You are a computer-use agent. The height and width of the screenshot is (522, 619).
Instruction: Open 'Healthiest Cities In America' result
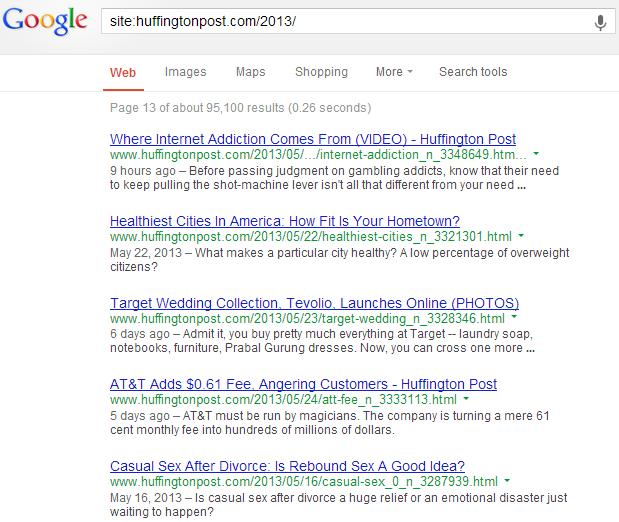(285, 221)
